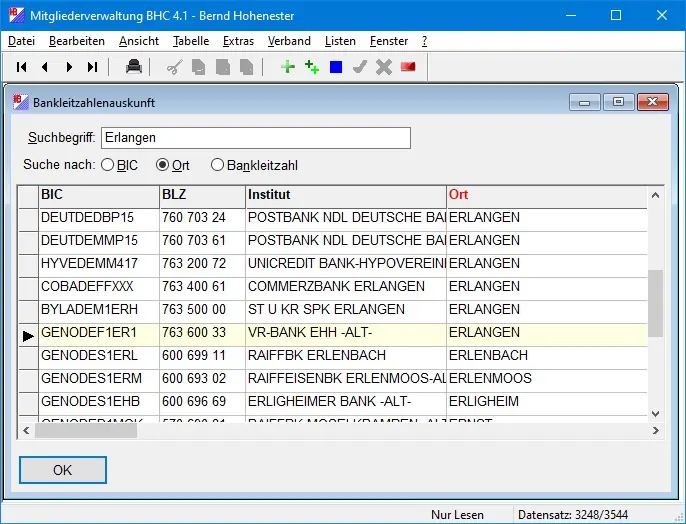Click the red flag toolbar icon
The height and width of the screenshot is (524, 686).
[408, 67]
